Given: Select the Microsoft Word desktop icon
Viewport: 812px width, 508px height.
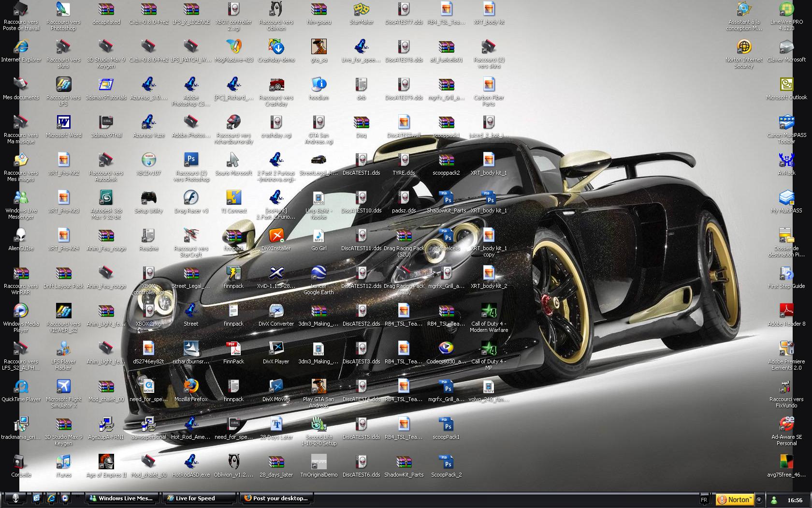Looking at the screenshot, I should (63, 122).
